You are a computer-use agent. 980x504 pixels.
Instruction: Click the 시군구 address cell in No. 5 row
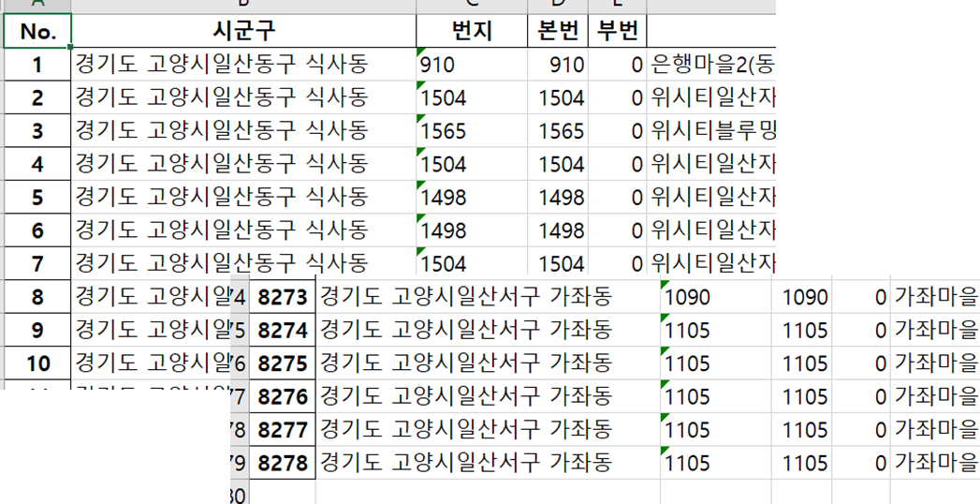click(x=243, y=197)
